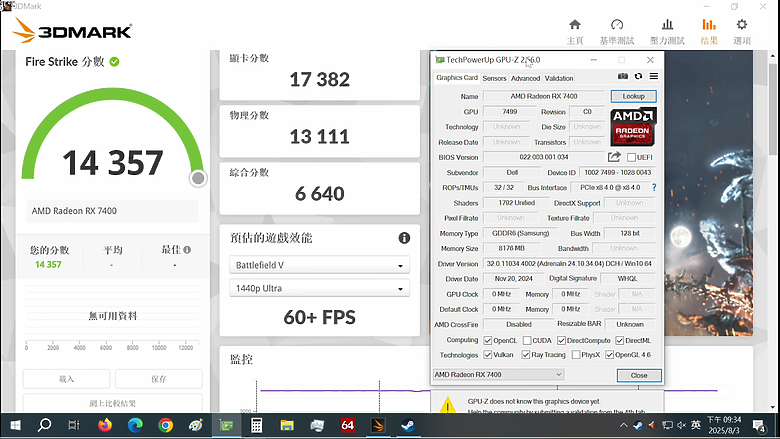Toggle the PhysX checkbox
Image resolution: width=780 pixels, height=439 pixels.
[576, 354]
